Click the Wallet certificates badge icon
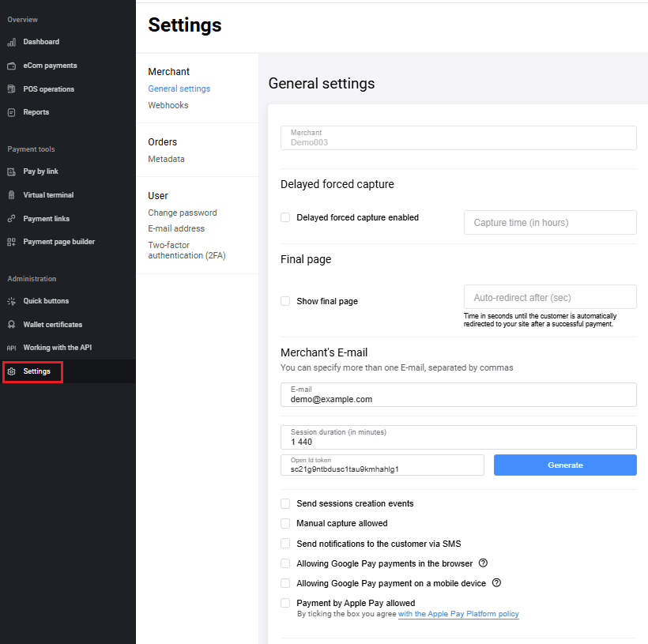The image size is (648, 644). point(11,325)
